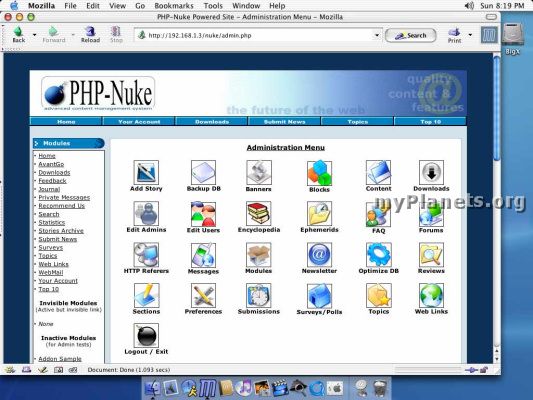Click the Recommend Us sidebar link
533x400 pixels.
point(62,206)
